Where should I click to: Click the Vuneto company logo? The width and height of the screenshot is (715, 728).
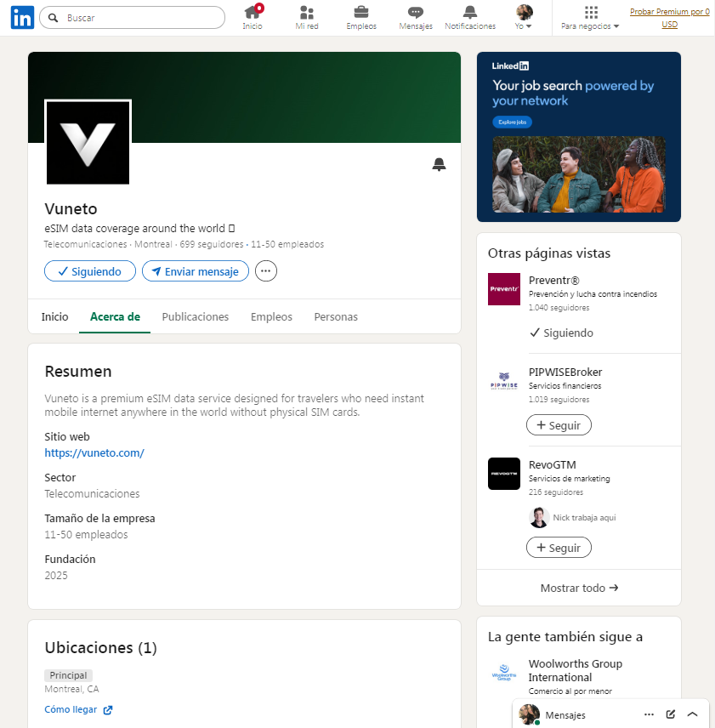point(88,142)
